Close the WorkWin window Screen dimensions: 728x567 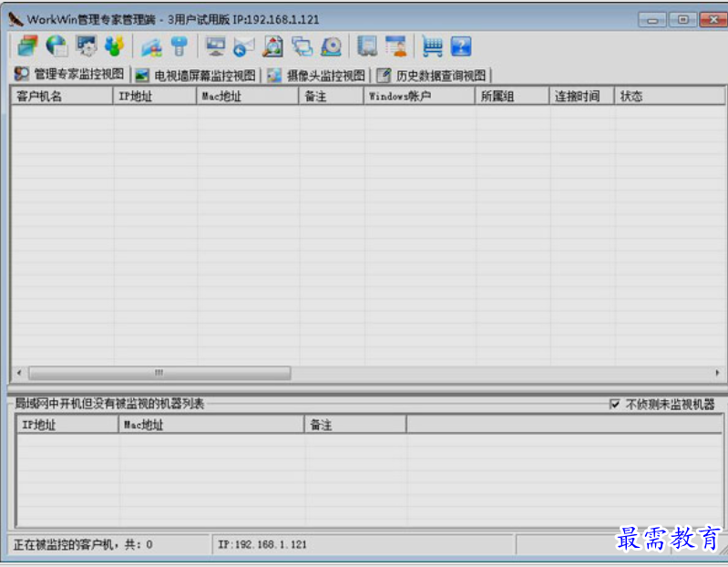[713, 19]
